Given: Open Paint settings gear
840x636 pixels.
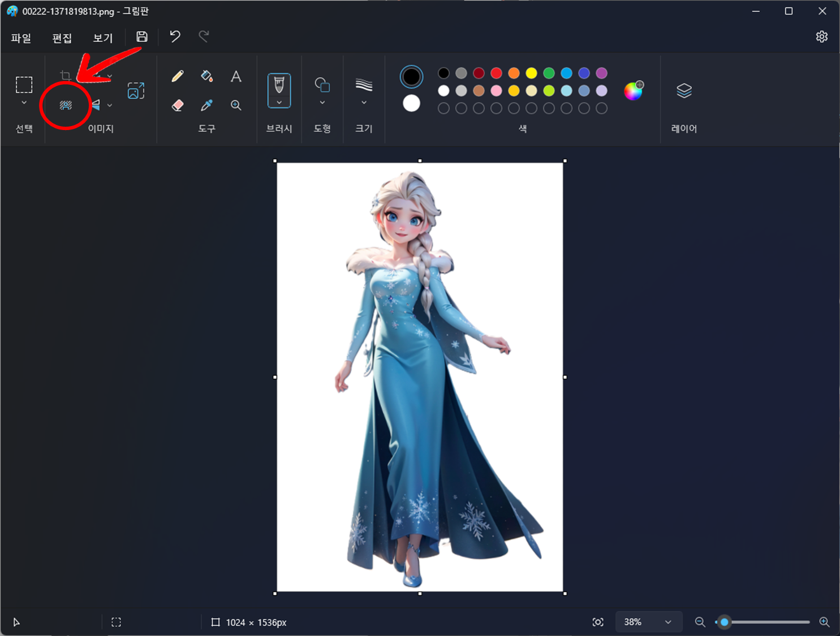Looking at the screenshot, I should (821, 37).
